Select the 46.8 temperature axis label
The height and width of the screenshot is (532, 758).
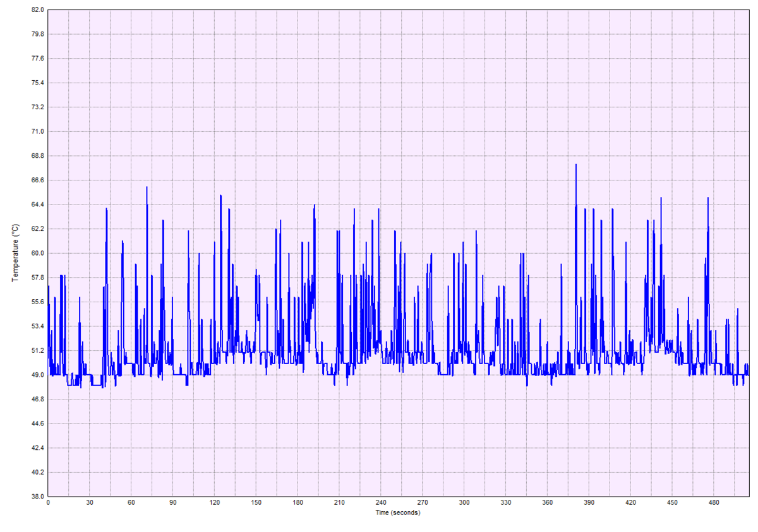tap(37, 399)
